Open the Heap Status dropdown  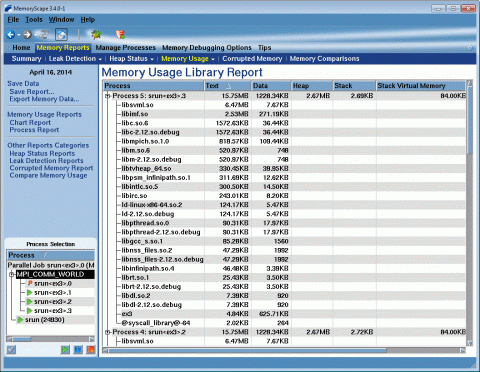point(131,59)
